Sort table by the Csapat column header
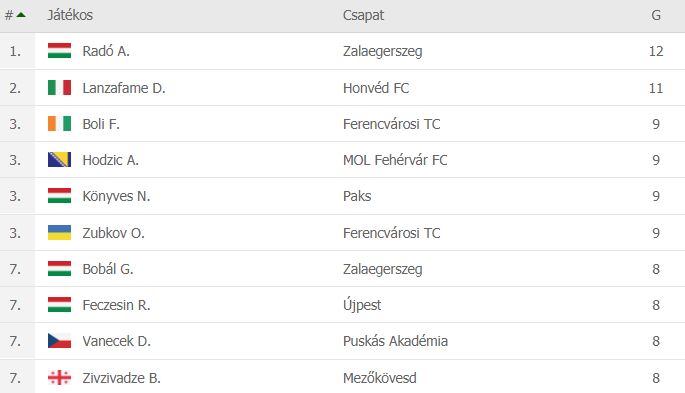The height and width of the screenshot is (393, 685). point(363,15)
